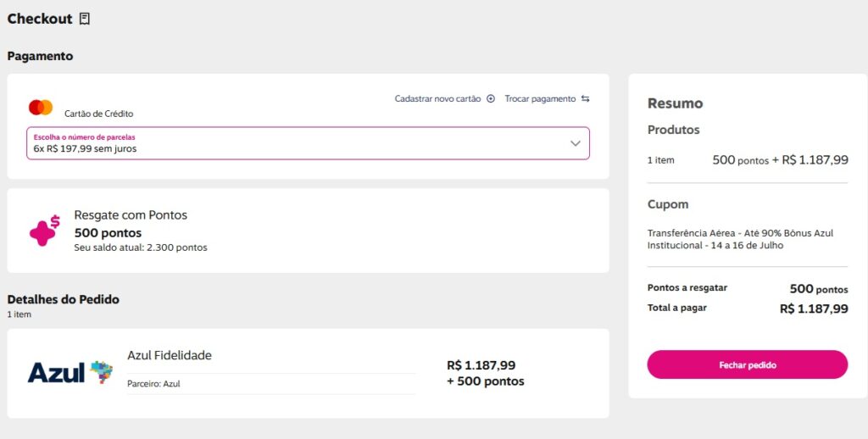Click the swap arrows icon beside Trocar pagamento

click(585, 99)
